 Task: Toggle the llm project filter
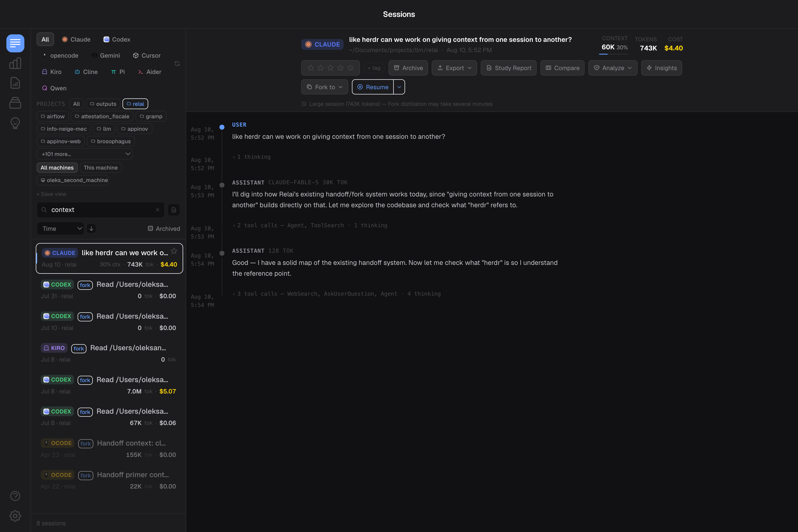(104, 129)
